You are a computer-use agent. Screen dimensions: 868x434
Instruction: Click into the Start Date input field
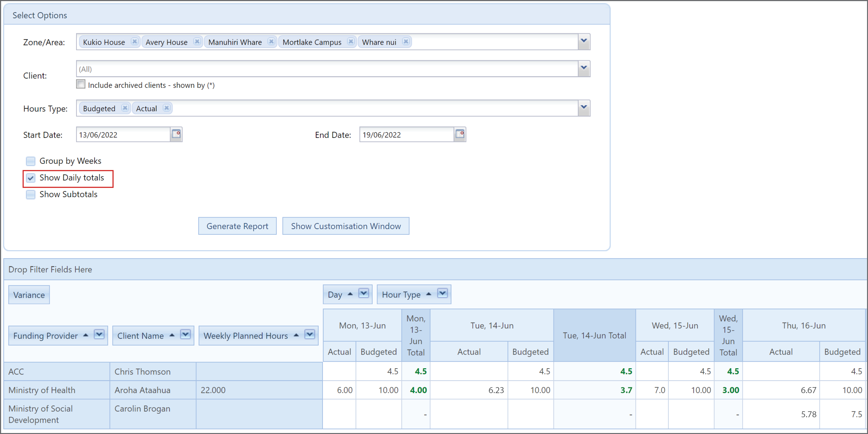123,134
